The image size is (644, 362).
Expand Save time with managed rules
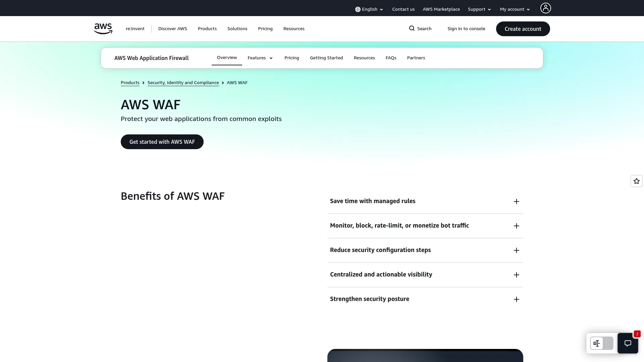[425, 201]
